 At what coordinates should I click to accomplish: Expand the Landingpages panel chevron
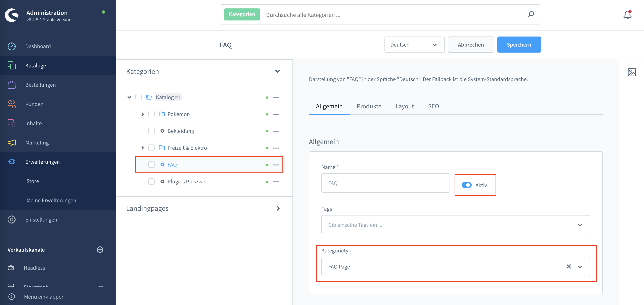click(x=278, y=208)
